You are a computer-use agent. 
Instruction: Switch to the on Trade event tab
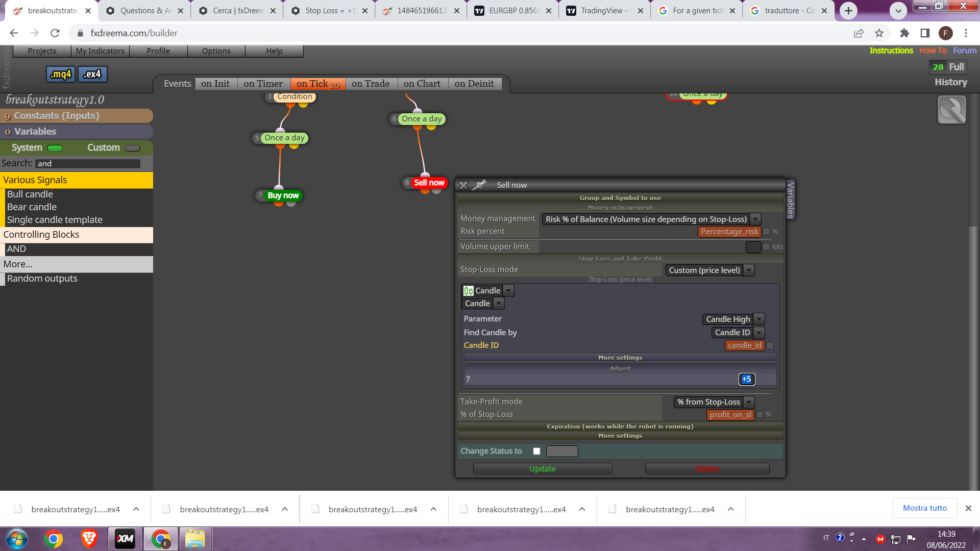point(371,84)
